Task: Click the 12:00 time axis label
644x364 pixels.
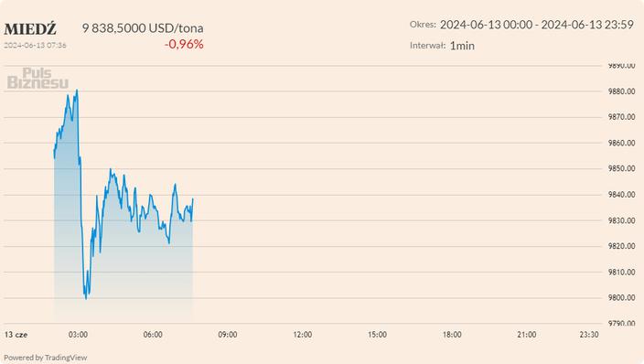Action: 302,335
